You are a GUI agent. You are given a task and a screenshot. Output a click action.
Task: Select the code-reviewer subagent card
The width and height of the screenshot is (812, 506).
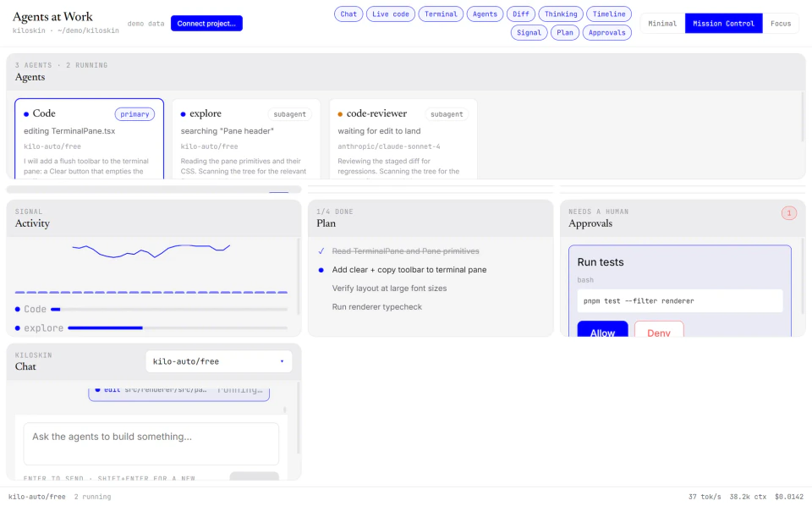pyautogui.click(x=403, y=139)
